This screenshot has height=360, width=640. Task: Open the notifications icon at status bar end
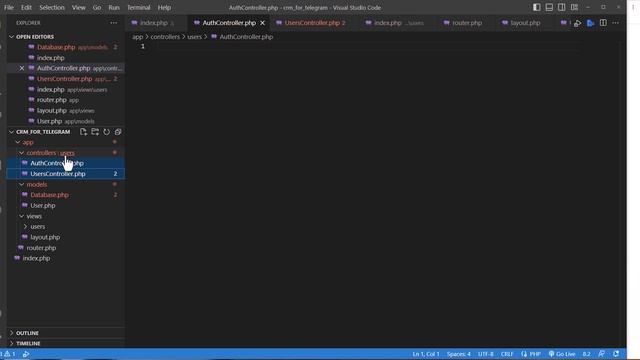(616, 354)
